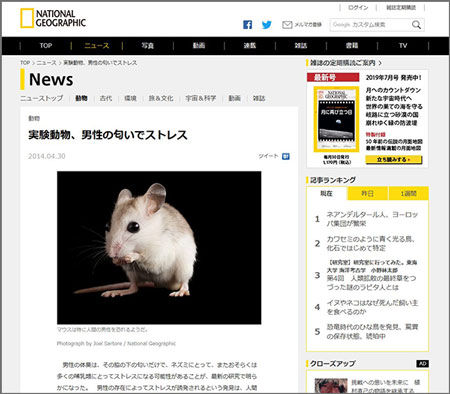Open the Twitter bird icon

coord(267,25)
